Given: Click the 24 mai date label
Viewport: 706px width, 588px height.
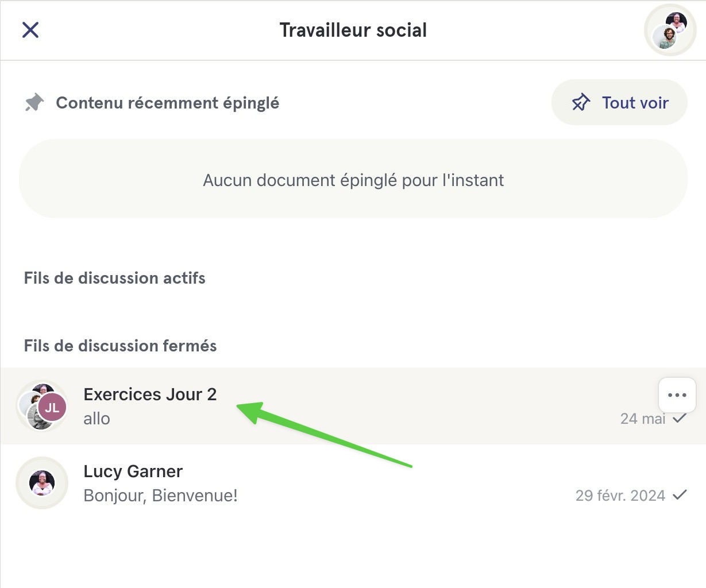Looking at the screenshot, I should [643, 419].
